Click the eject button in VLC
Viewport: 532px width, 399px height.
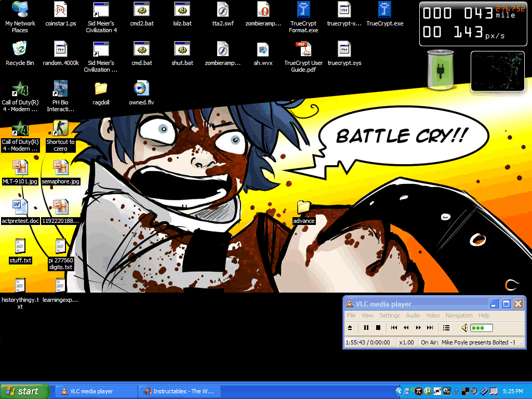click(x=350, y=328)
